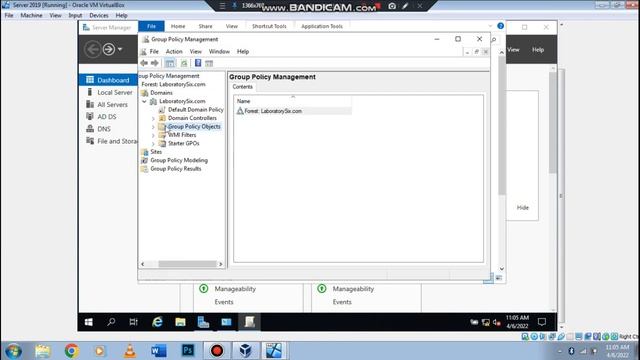
Task: Switch to Server Manager taskbar icon
Action: [203, 322]
